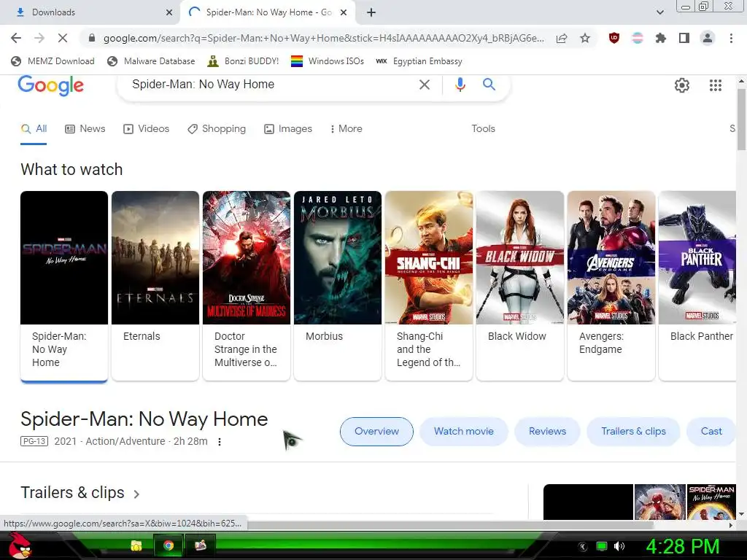747x560 pixels.
Task: Open the Malware Database bookmark
Action: pos(151,61)
